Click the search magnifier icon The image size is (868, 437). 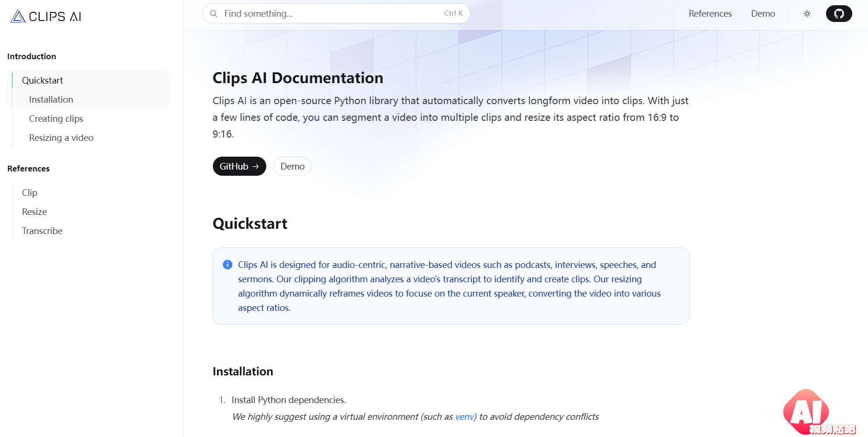(214, 13)
